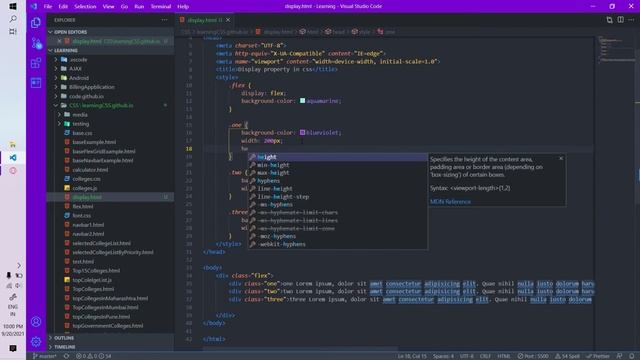Choose -webkit-hyphens autocomplete suggestion

(x=338, y=244)
